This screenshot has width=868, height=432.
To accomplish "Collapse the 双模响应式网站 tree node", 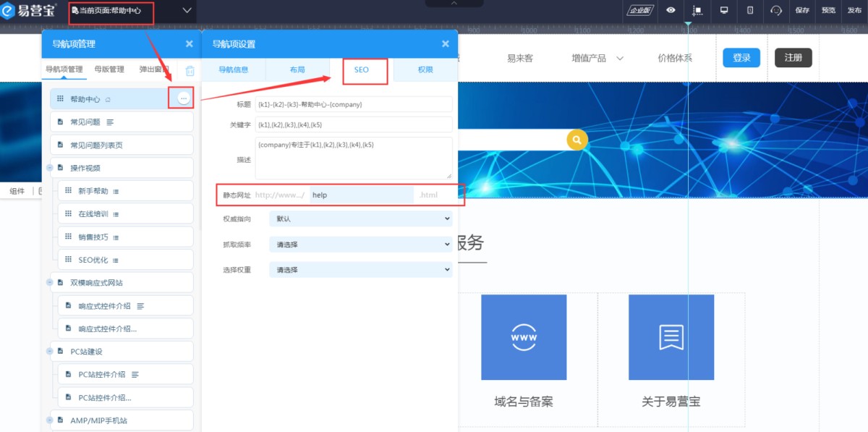I will [x=50, y=283].
